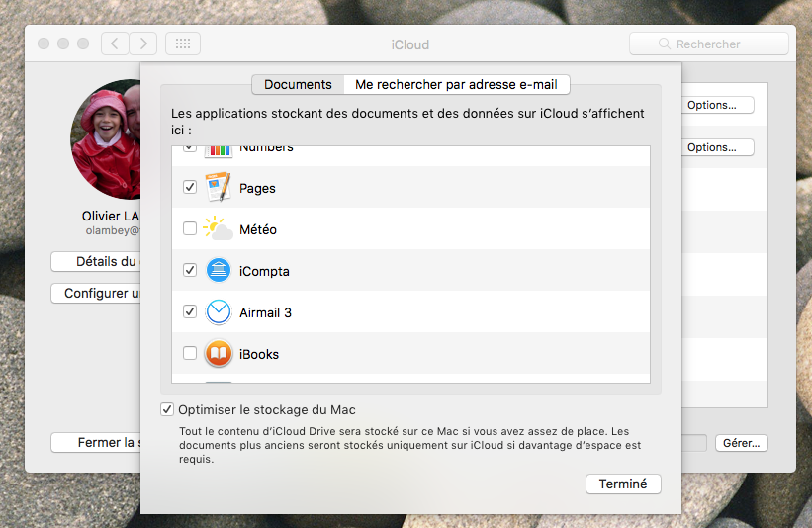
Task: Focus the Rechercher search field
Action: click(x=709, y=44)
